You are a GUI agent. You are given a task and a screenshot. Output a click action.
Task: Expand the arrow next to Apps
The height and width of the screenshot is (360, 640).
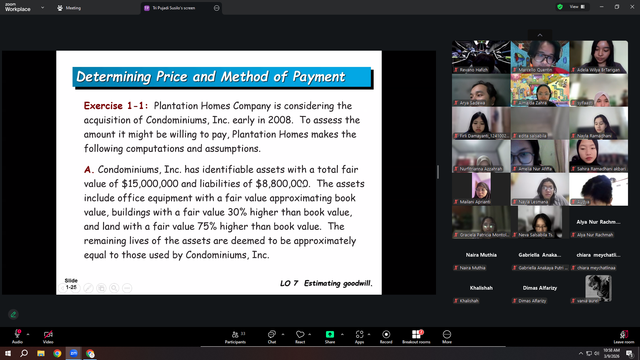point(369,334)
